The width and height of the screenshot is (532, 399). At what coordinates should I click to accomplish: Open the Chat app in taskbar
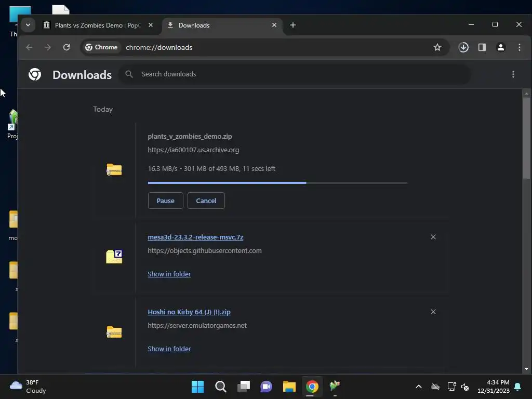(267, 387)
